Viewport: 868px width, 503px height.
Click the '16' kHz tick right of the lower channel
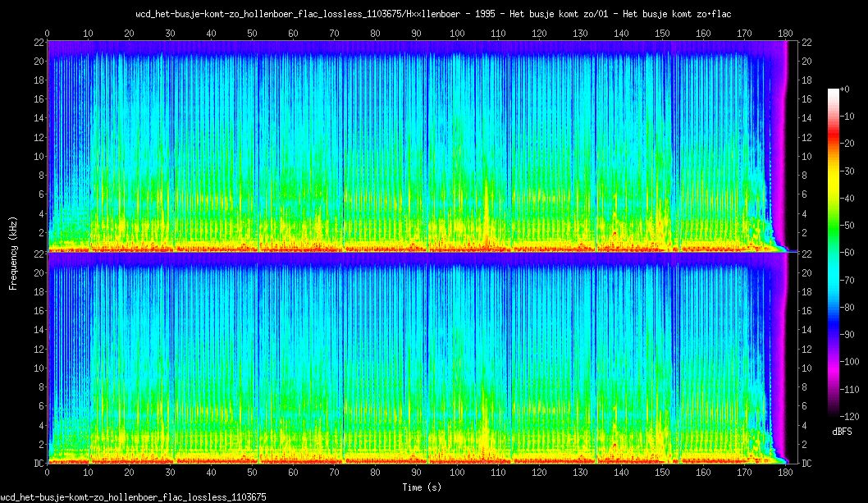click(x=806, y=311)
